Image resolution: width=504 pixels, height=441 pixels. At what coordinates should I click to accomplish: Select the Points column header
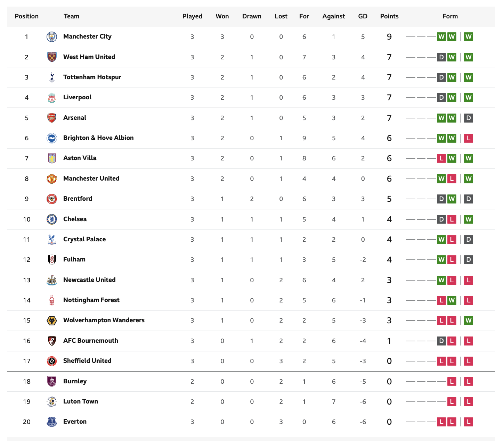tap(389, 16)
